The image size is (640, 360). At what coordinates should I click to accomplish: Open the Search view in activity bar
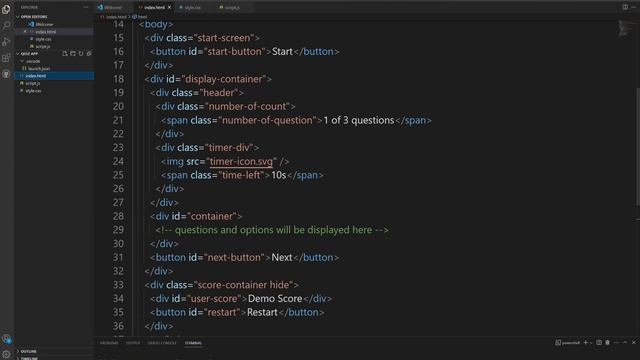click(6, 25)
